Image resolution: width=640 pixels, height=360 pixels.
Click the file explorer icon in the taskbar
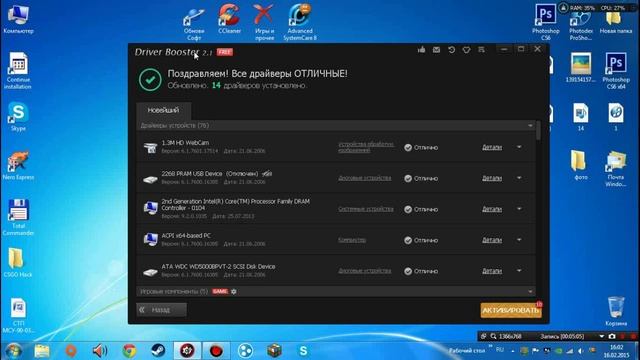pyautogui.click(x=42, y=351)
